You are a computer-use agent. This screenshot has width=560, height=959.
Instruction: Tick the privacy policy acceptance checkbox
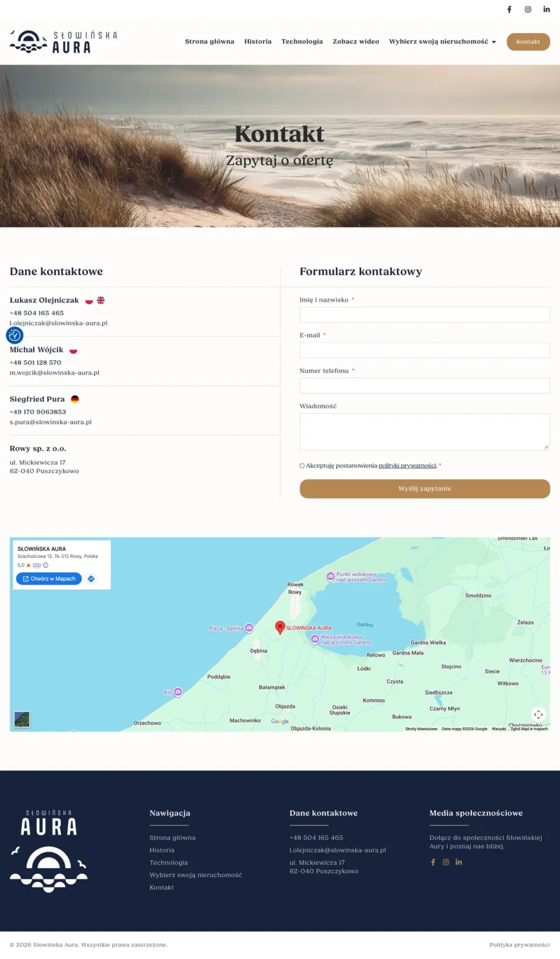coord(302,466)
